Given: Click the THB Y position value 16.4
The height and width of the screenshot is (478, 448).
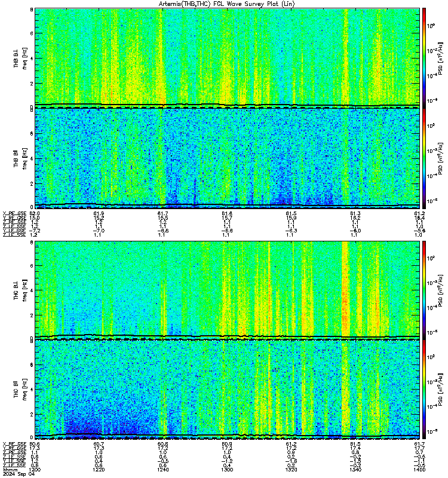Looking at the screenshot, I should tap(419, 217).
